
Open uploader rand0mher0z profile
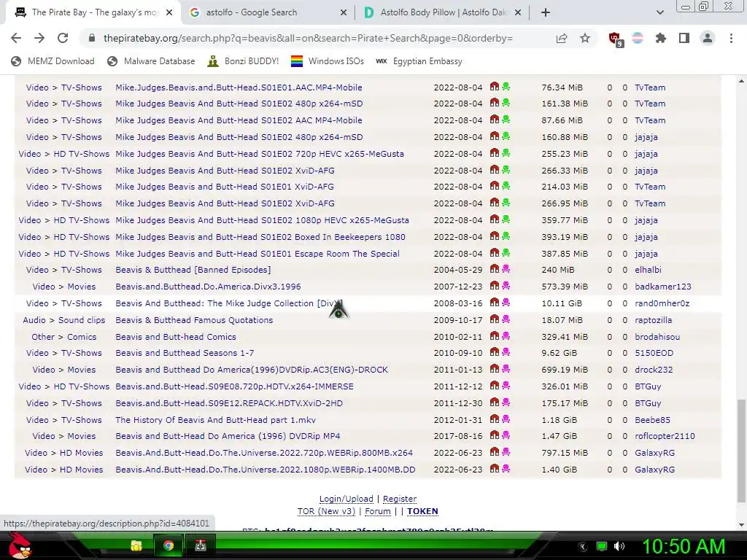point(662,303)
